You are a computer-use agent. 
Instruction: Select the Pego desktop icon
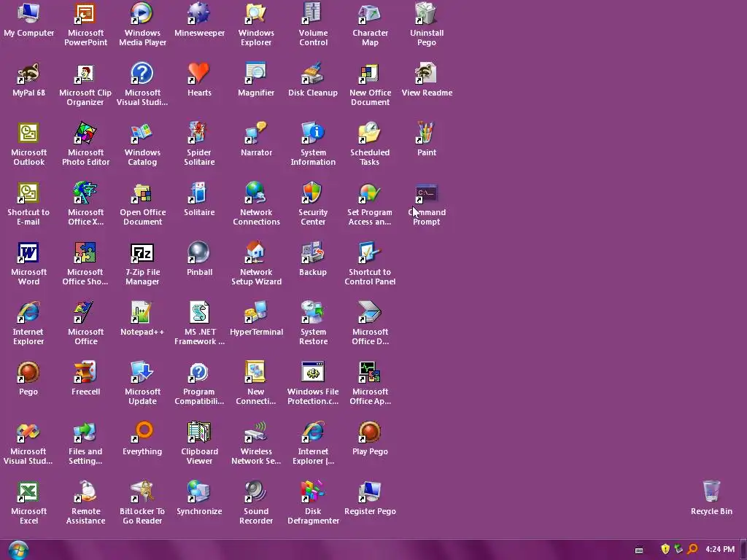coord(28,373)
